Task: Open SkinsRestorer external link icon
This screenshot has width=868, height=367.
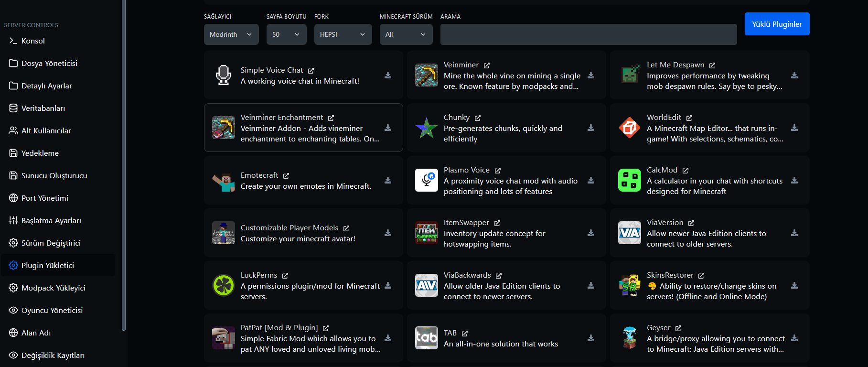Action: [701, 275]
